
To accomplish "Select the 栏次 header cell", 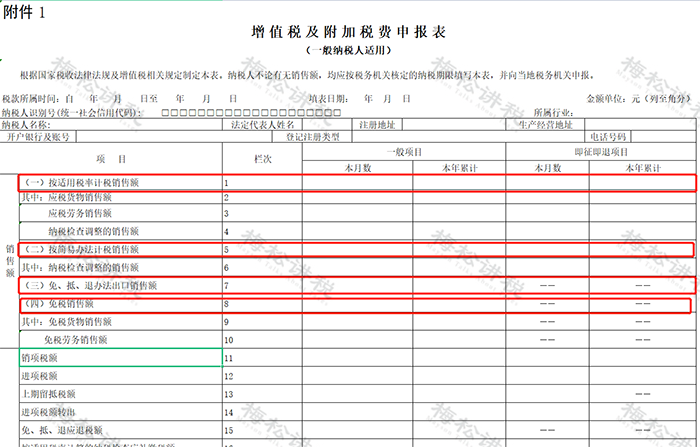I will (x=262, y=159).
